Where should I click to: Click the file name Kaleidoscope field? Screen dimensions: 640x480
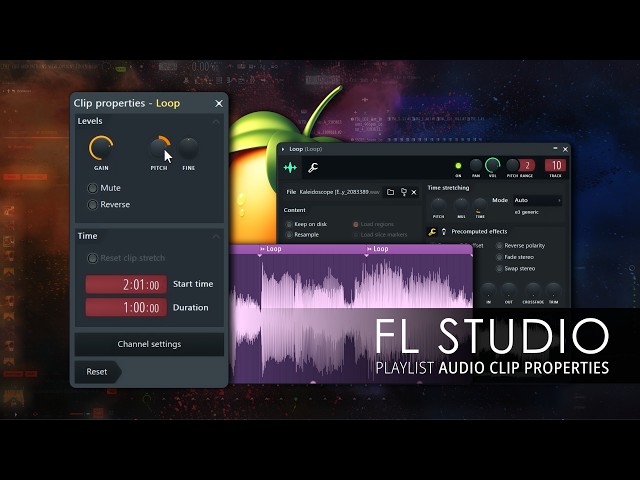tap(340, 192)
